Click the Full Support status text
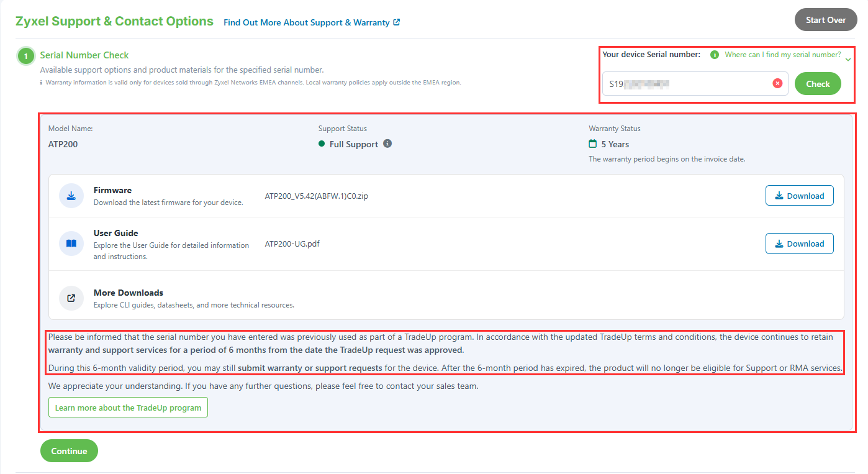 354,144
